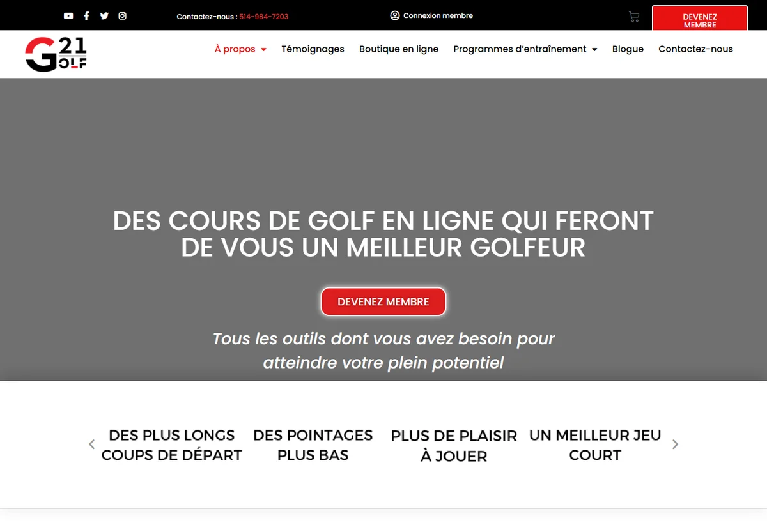Select the 'UN MEILLEUR JEU COURT' slide
The image size is (767, 532).
(x=595, y=445)
